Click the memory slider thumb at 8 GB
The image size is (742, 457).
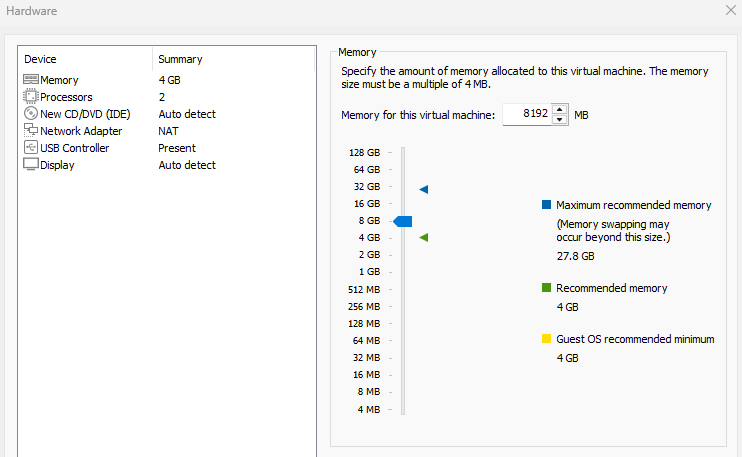[x=403, y=221]
